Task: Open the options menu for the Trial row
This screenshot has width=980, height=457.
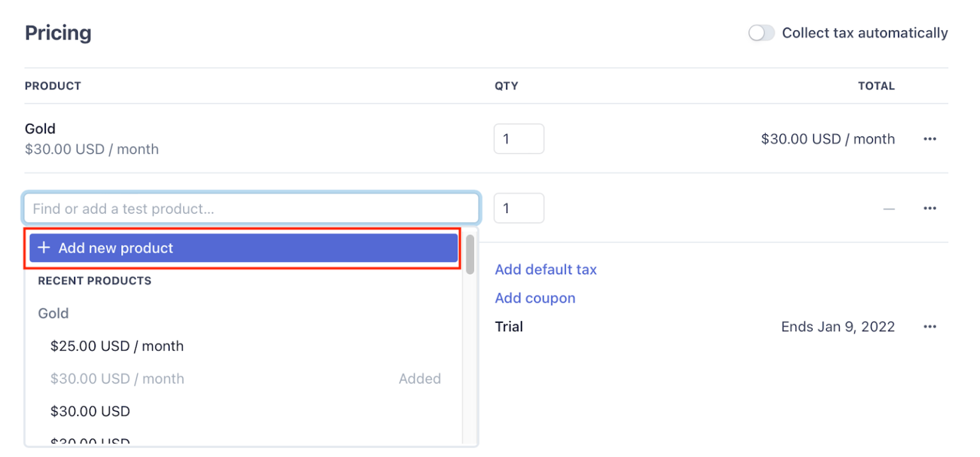Action: click(930, 326)
